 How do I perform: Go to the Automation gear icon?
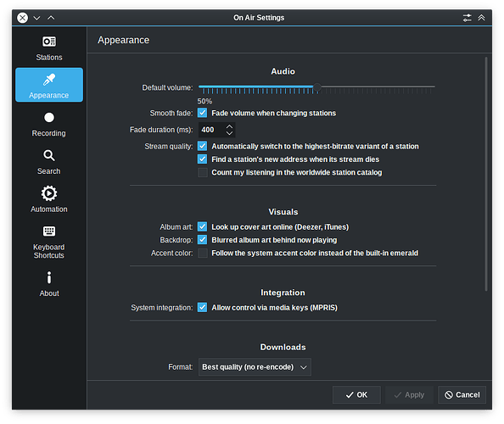click(x=49, y=193)
